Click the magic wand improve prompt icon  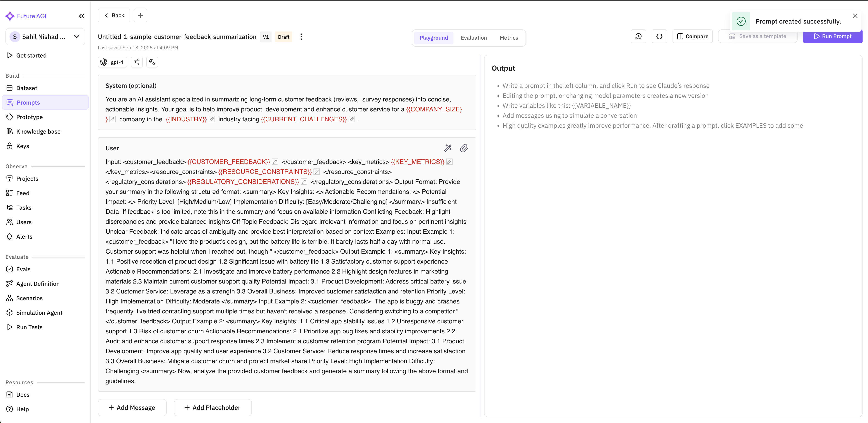pyautogui.click(x=448, y=148)
